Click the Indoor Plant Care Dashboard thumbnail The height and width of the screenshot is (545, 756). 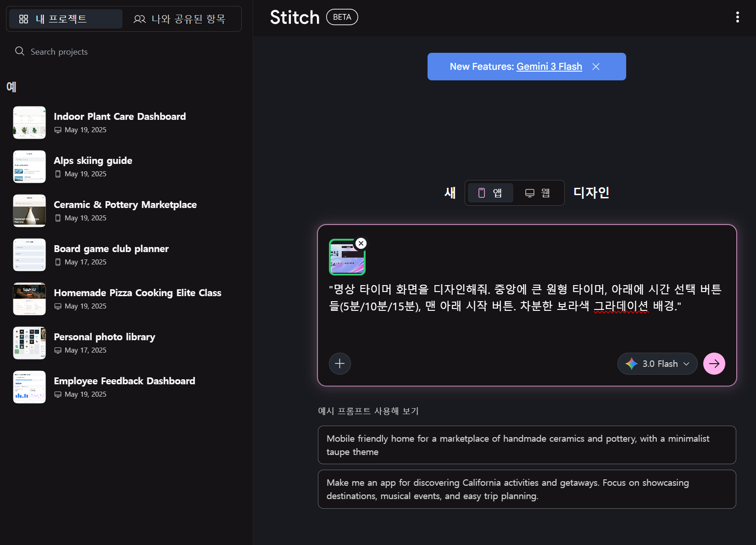click(x=29, y=123)
